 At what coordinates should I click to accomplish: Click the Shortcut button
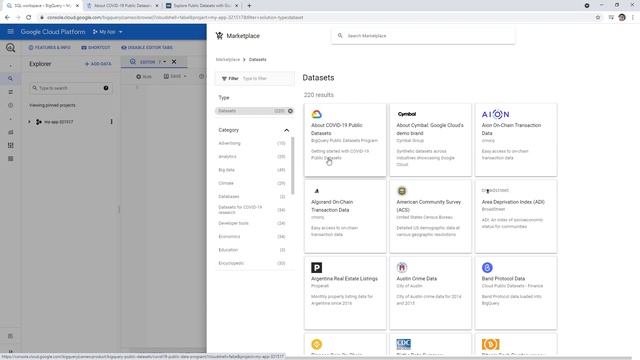pyautogui.click(x=96, y=48)
